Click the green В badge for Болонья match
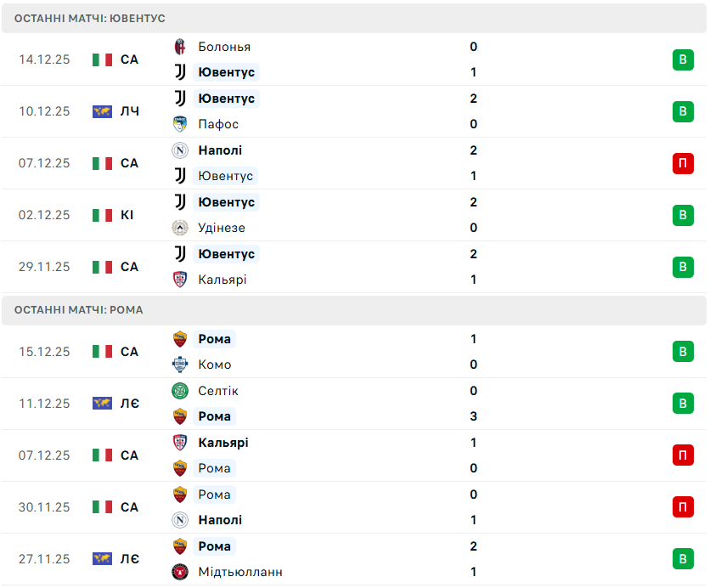The image size is (710, 588). pos(683,59)
